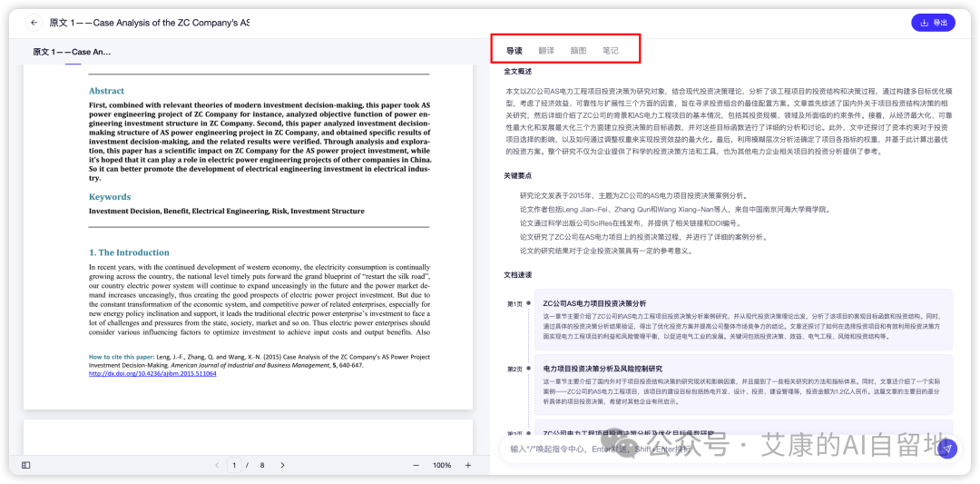980x484 pixels.
Task: Click the key point mentioning 2015年
Action: [x=633, y=196]
